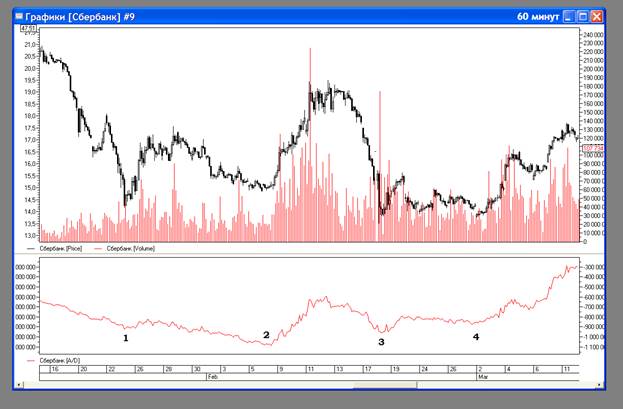Click the Mar month label on time axis
This screenshot has width=623, height=409.
click(x=483, y=376)
